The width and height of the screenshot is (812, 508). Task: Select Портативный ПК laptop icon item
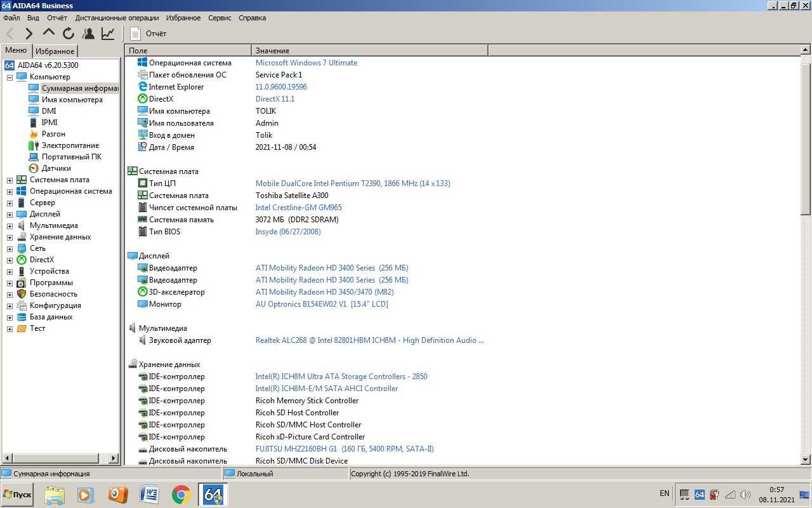(34, 157)
